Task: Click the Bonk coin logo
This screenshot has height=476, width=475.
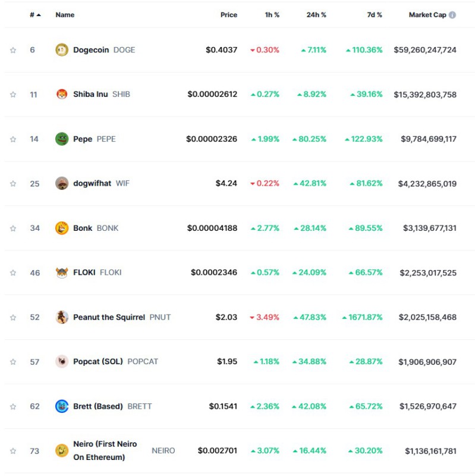Action: pyautogui.click(x=62, y=228)
